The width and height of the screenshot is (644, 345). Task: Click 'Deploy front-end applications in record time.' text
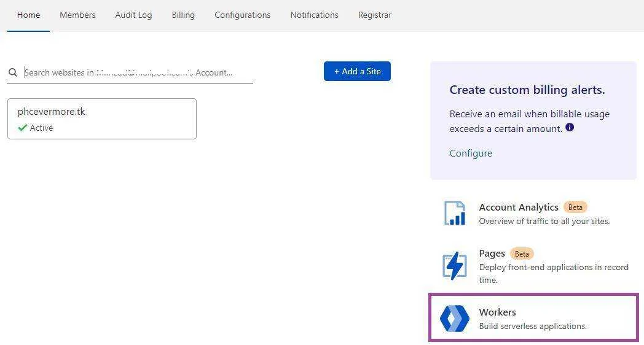554,274
